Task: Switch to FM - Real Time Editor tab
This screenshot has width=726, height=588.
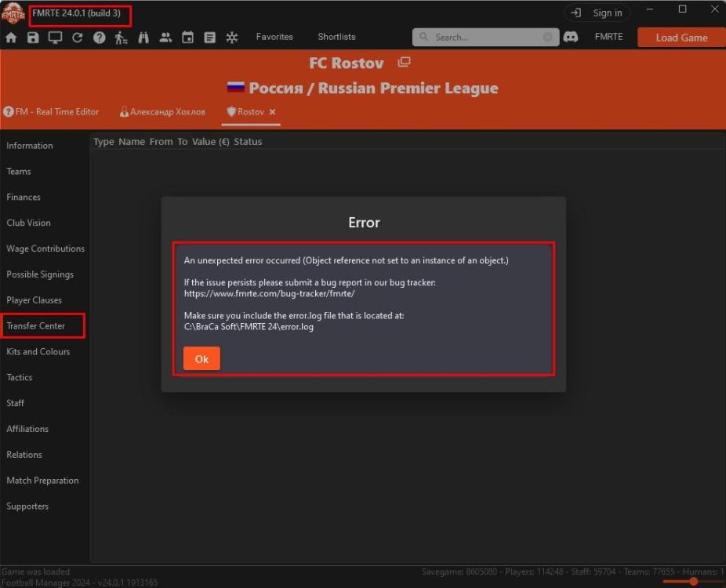Action: click(x=51, y=111)
